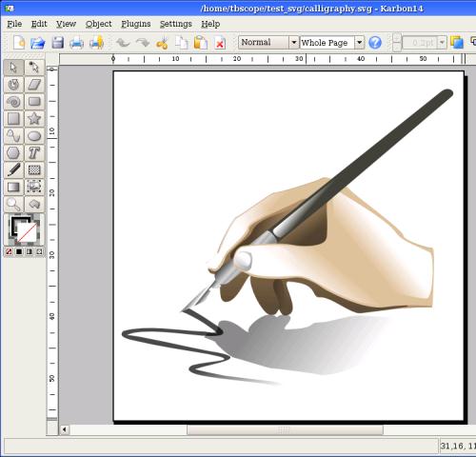Redo the last undone action

pyautogui.click(x=143, y=43)
